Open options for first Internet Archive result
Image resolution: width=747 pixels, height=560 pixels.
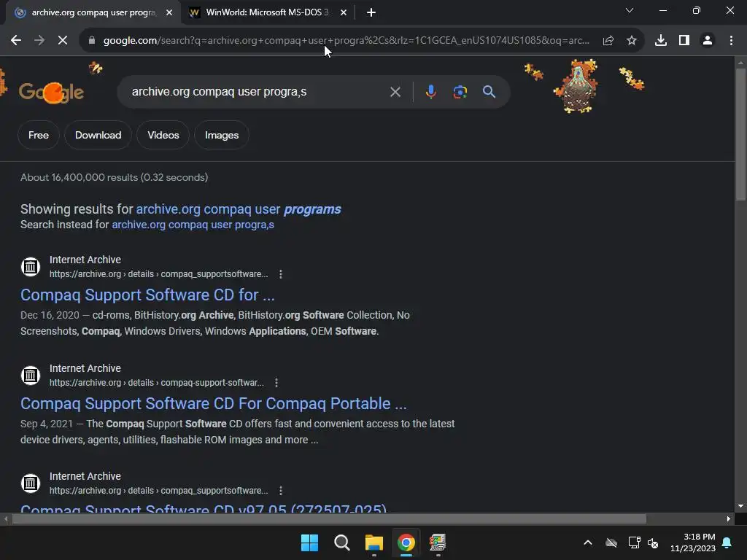click(x=281, y=274)
